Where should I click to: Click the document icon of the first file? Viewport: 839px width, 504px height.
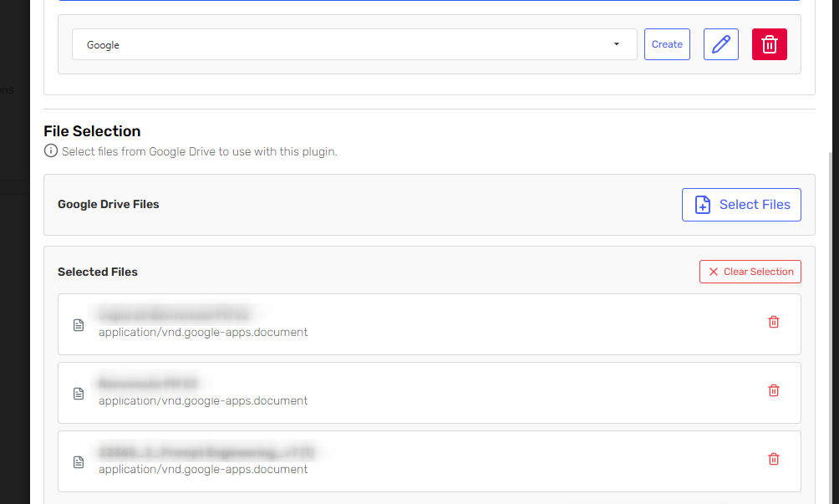tap(79, 324)
